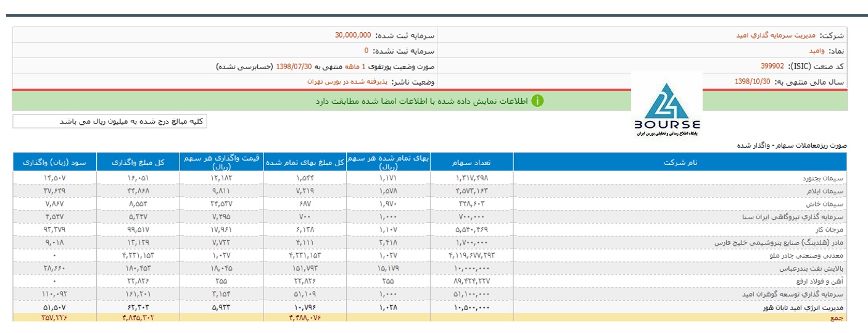868x333 pixels.
Task: Select share count ۳۴۸,۶۰۳ for سیمان خاش
Action: point(471,204)
